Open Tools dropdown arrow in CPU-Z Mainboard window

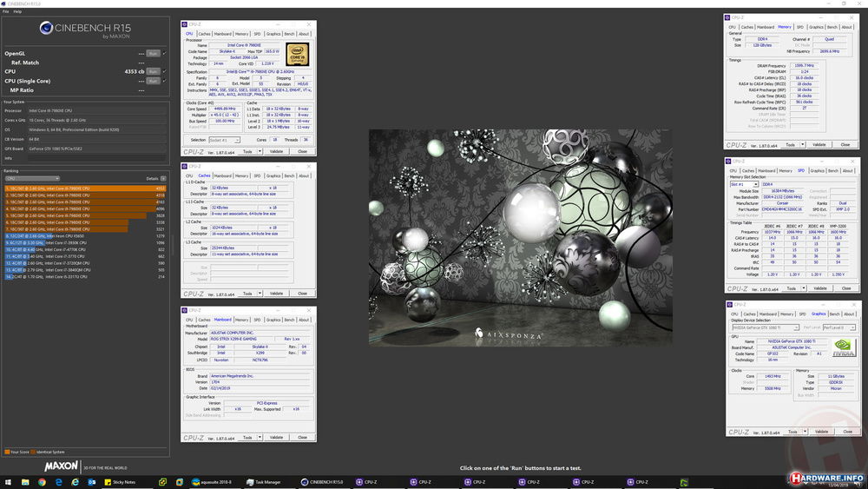[260, 438]
